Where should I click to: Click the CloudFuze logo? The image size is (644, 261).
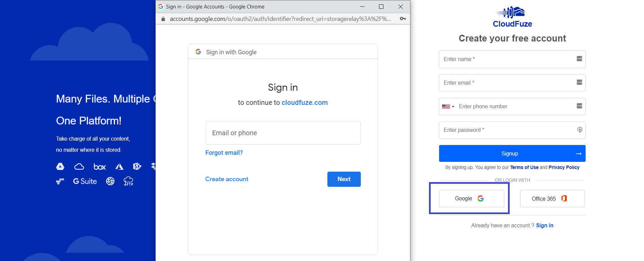[512, 17]
